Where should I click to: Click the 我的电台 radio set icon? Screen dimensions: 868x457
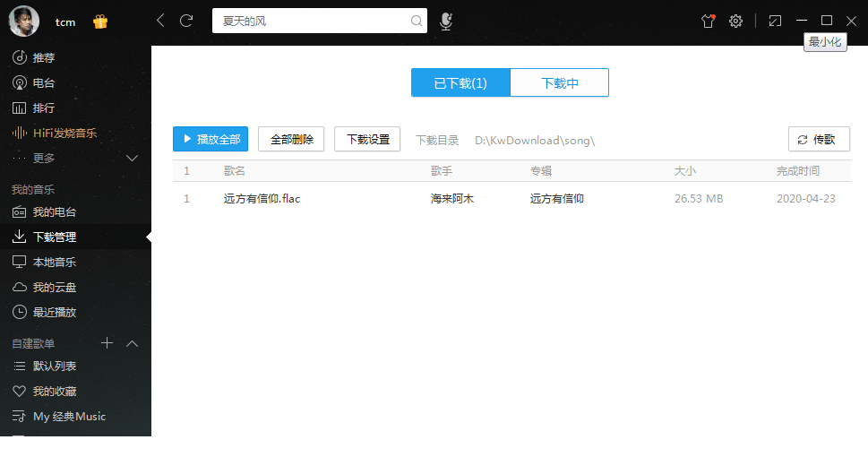pyautogui.click(x=20, y=212)
